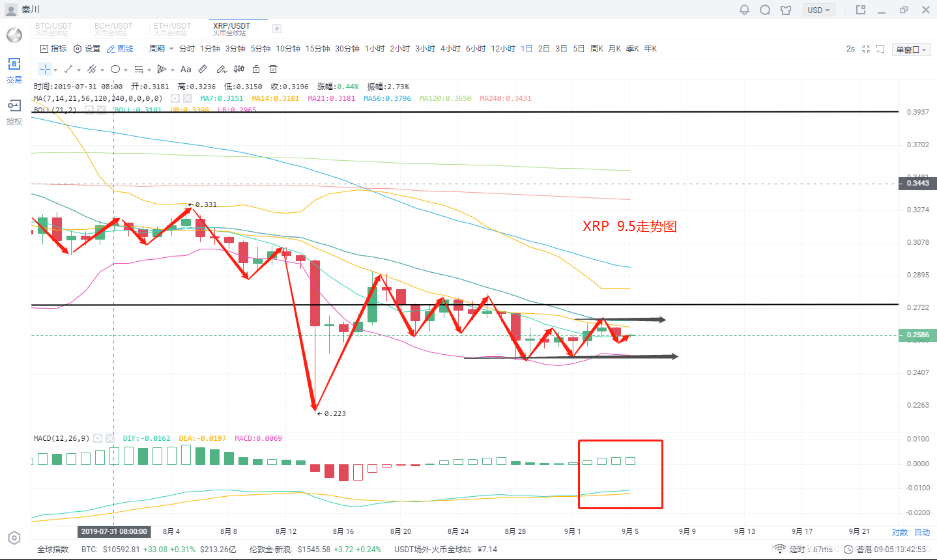This screenshot has height=560, width=937.
Task: Expand the crosshair tool dropdown arrow
Action: [x=56, y=70]
